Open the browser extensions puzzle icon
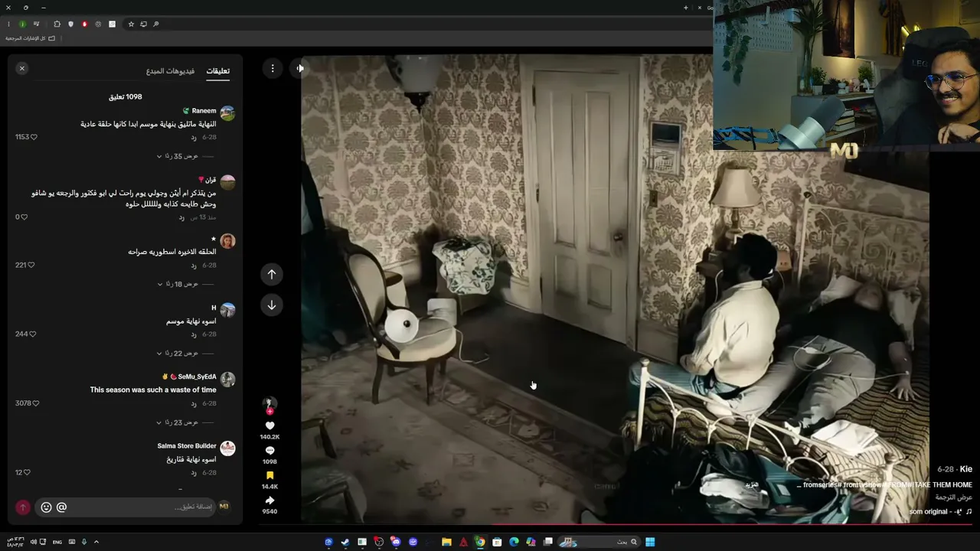Screen dimensions: 980x551 (57, 24)
